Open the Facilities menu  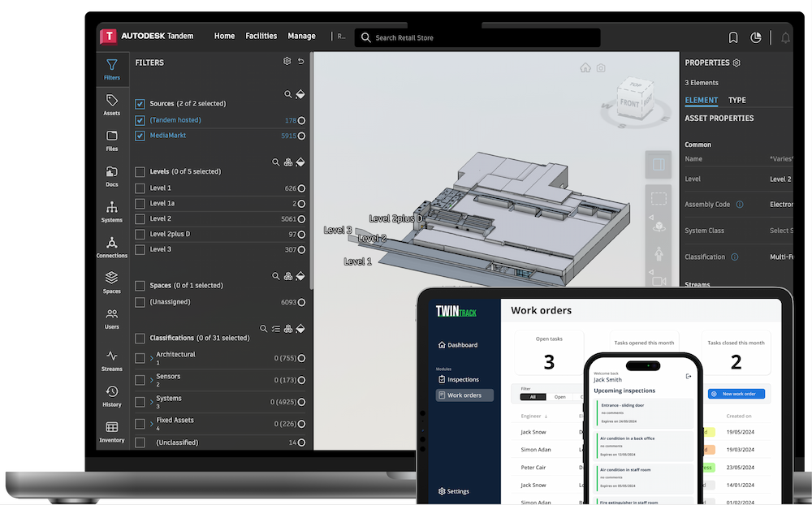[x=261, y=36]
